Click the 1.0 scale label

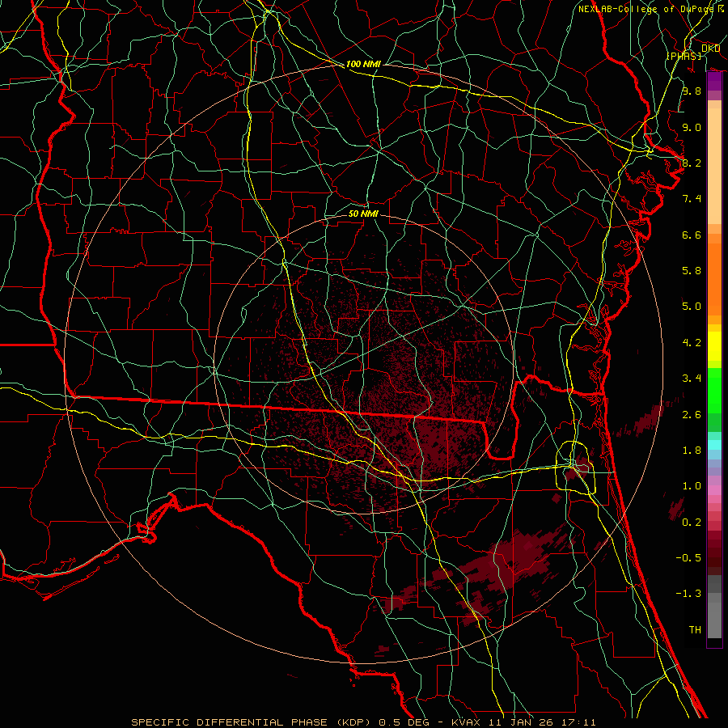pos(692,486)
